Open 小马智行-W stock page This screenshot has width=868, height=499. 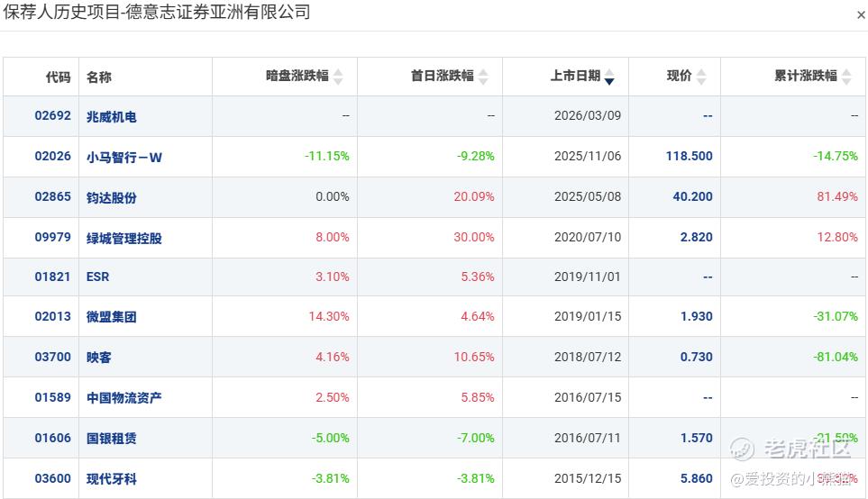tap(124, 158)
